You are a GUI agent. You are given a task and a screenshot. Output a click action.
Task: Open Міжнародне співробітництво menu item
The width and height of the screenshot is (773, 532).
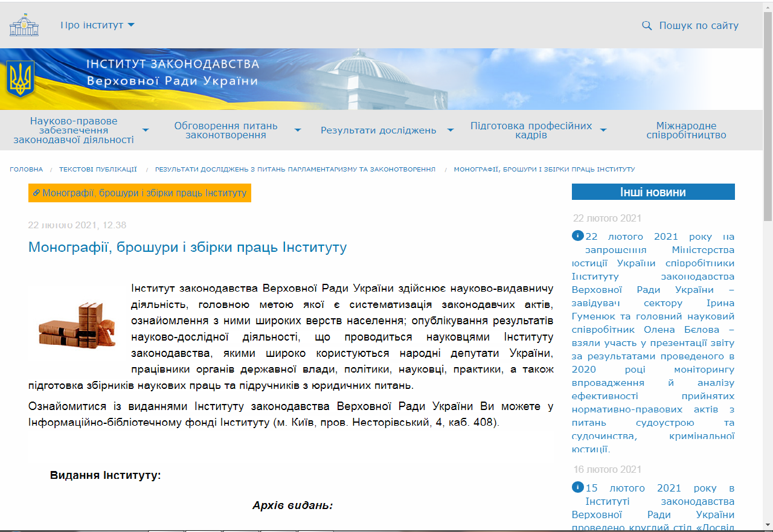pyautogui.click(x=686, y=130)
